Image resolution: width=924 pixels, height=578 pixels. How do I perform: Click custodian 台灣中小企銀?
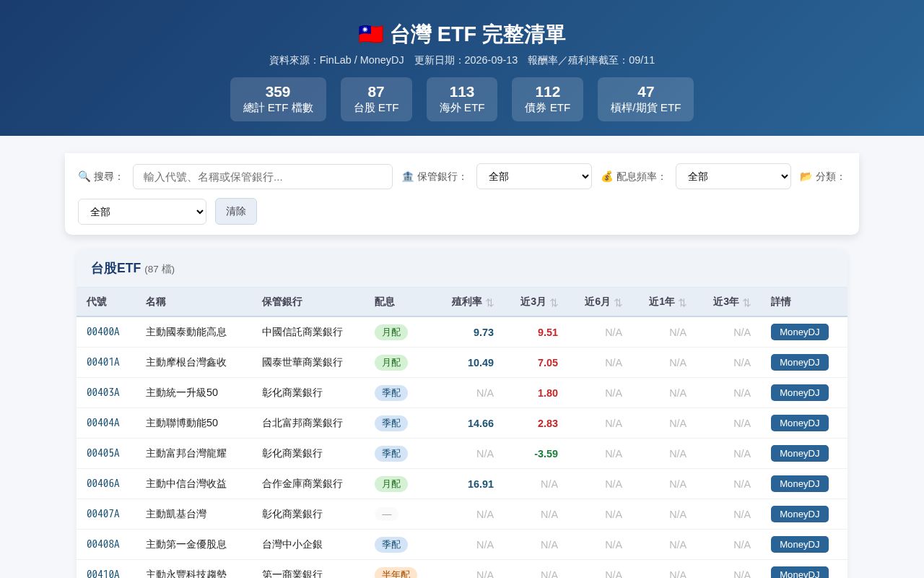(x=292, y=544)
